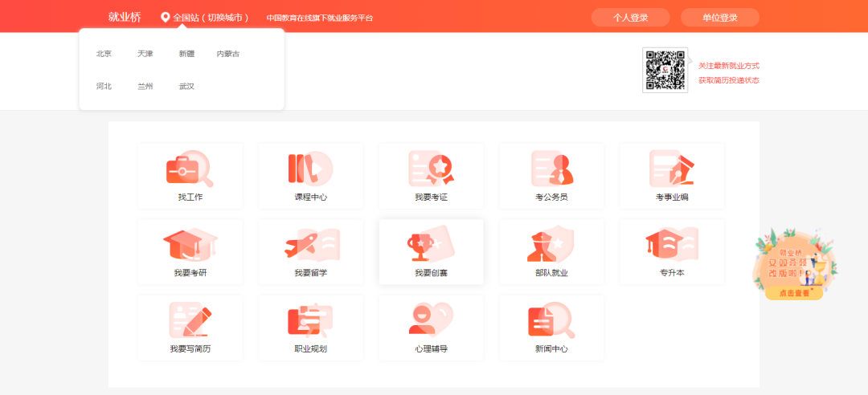Click the 找工作 label
Image resolution: width=868 pixels, height=395 pixels.
coord(190,197)
